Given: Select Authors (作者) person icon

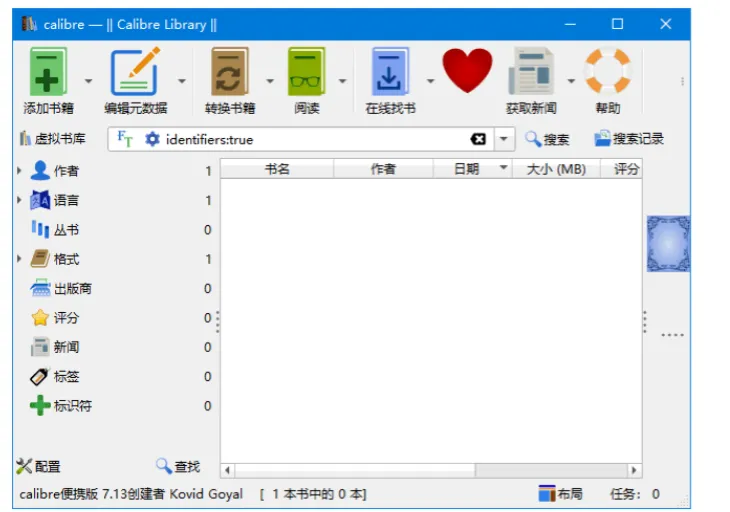Looking at the screenshot, I should coord(40,170).
